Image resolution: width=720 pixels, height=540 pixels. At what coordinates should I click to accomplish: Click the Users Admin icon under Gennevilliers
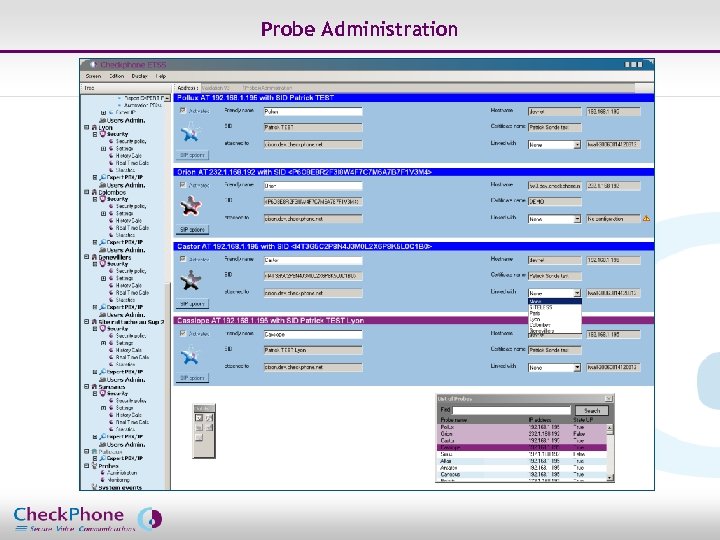(x=103, y=315)
